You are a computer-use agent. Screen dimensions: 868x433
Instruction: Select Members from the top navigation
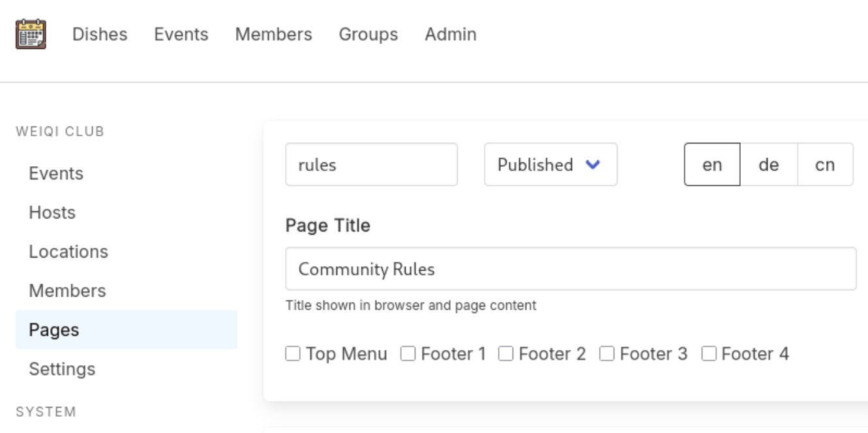(x=273, y=35)
